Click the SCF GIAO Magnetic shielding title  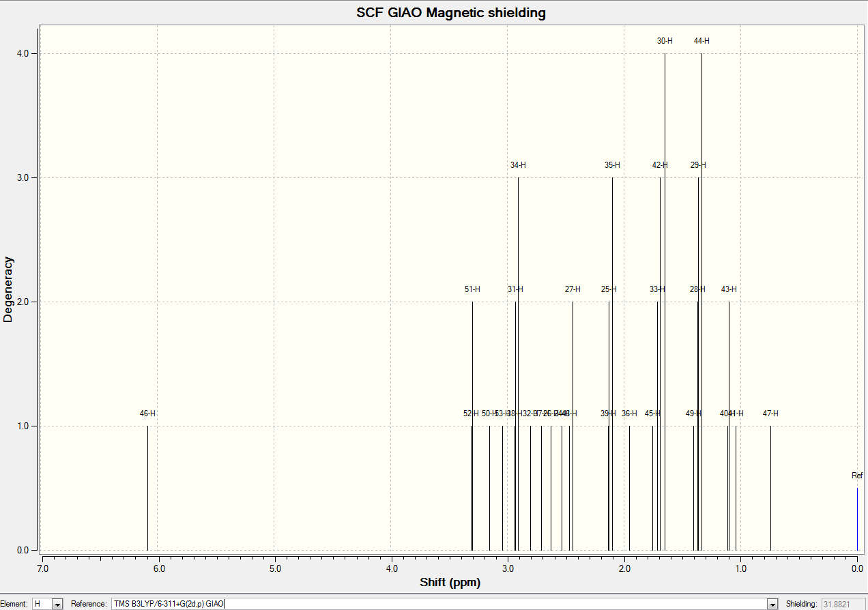[451, 13]
